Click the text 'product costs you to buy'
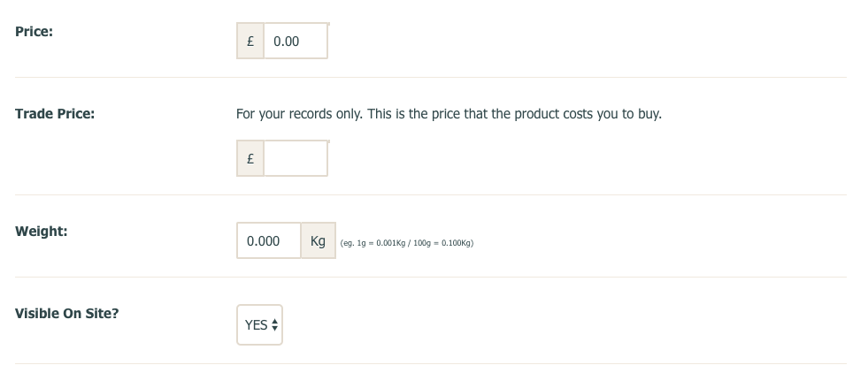 [x=588, y=114]
